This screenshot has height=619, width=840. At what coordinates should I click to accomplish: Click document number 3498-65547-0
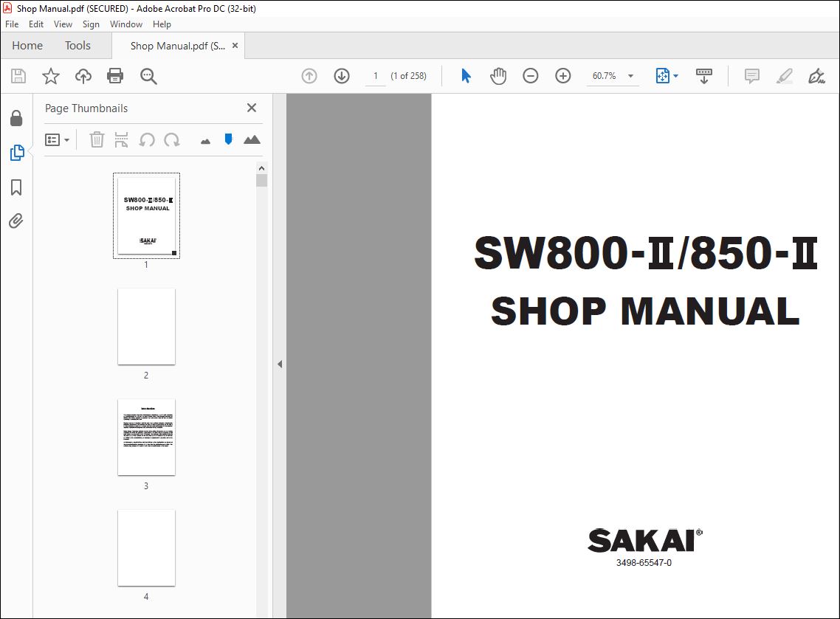click(644, 563)
